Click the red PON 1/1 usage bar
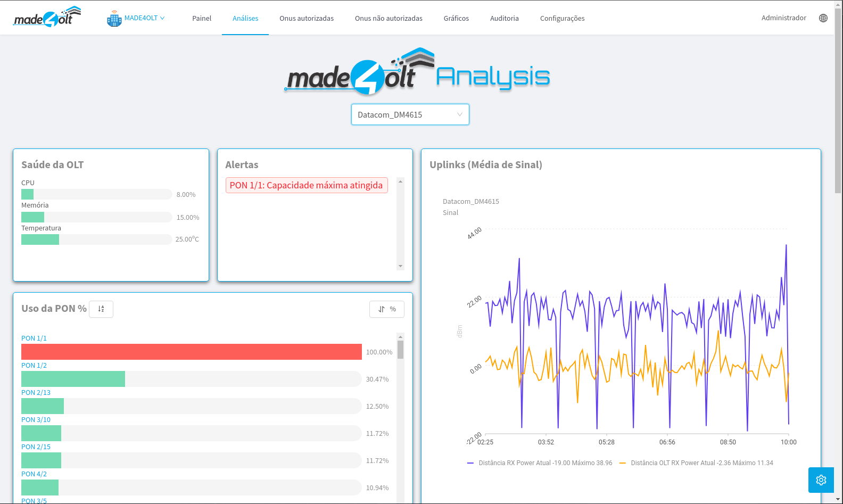The width and height of the screenshot is (843, 504). (x=192, y=352)
